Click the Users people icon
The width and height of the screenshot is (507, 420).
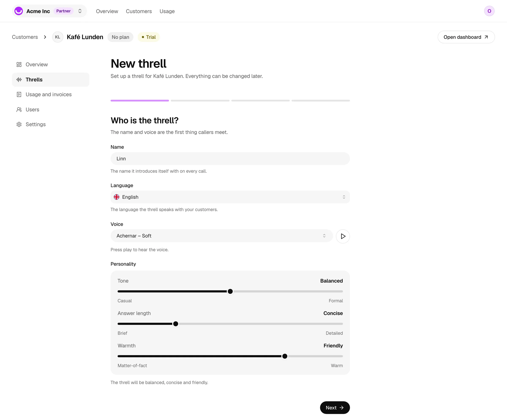pyautogui.click(x=19, y=109)
